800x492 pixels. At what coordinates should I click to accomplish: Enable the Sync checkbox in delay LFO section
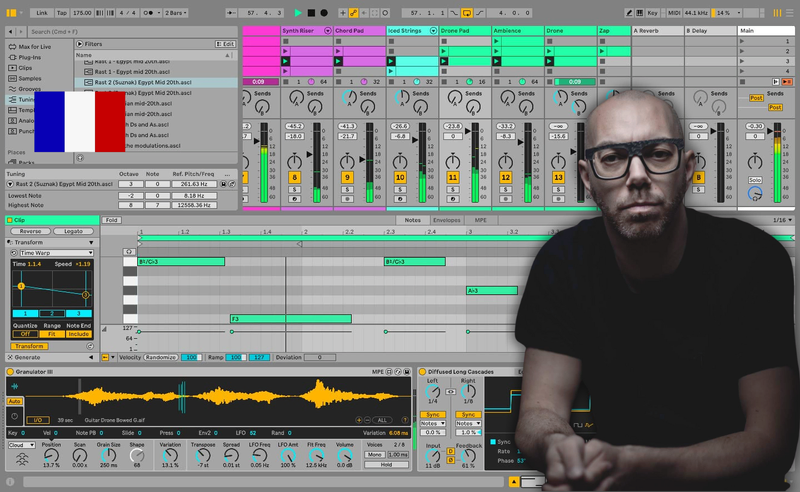pos(493,441)
